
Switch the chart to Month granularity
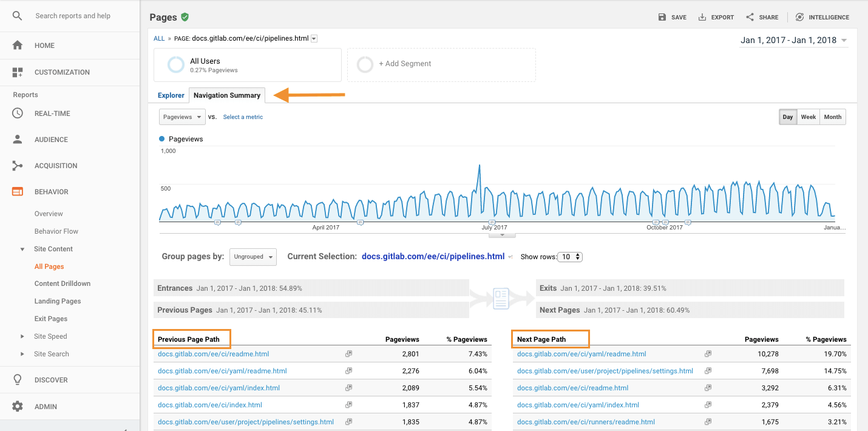832,117
